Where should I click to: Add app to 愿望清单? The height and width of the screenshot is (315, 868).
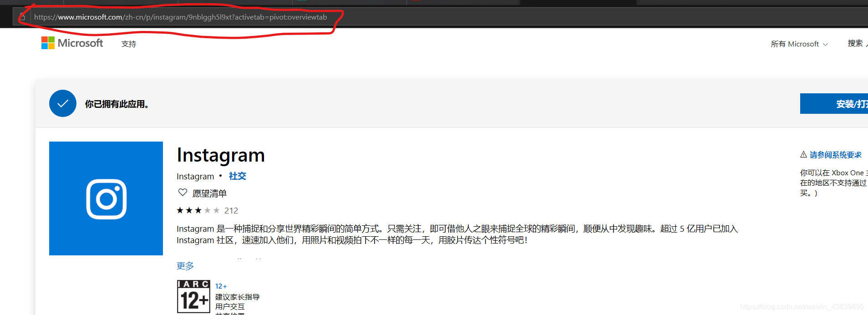coord(209,193)
